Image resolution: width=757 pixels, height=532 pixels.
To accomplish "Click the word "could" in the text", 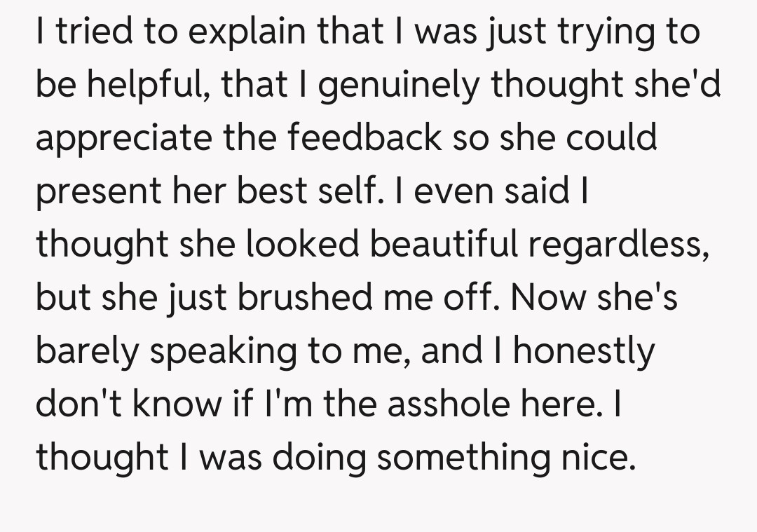I will 611,138.
